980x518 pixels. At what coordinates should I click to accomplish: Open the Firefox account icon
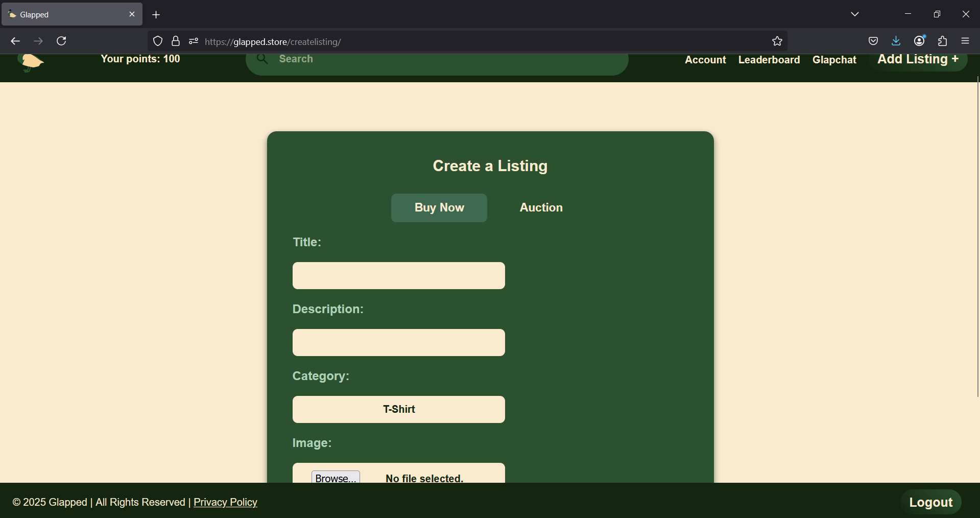coord(920,41)
